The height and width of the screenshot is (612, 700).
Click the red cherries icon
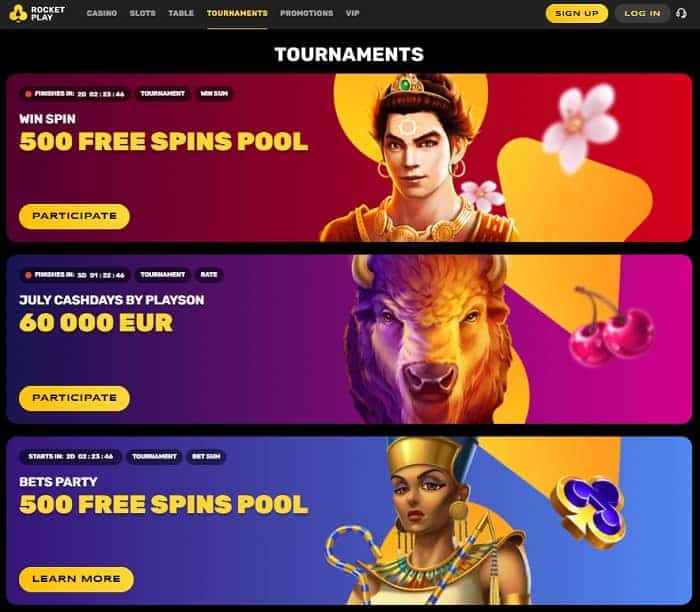coord(612,328)
